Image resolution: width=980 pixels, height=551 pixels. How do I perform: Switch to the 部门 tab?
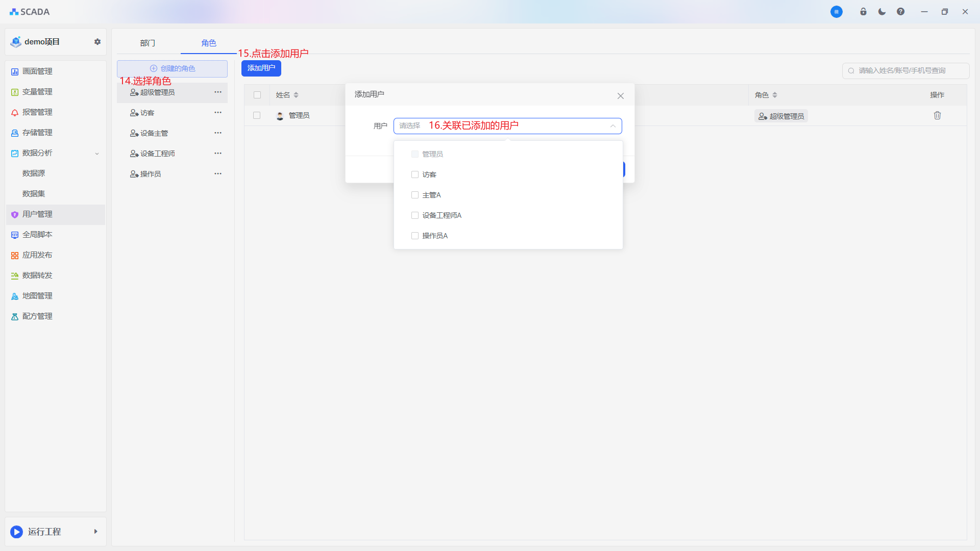pyautogui.click(x=148, y=43)
